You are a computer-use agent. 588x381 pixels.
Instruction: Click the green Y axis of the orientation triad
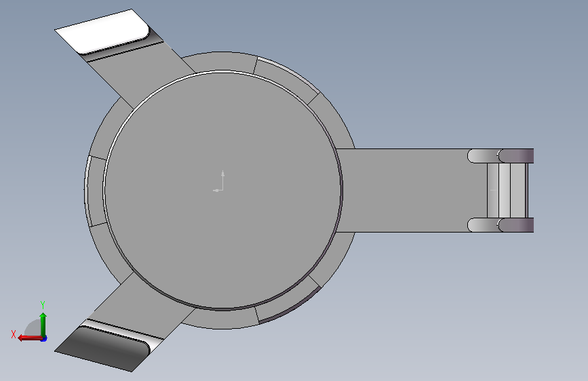pyautogui.click(x=43, y=324)
